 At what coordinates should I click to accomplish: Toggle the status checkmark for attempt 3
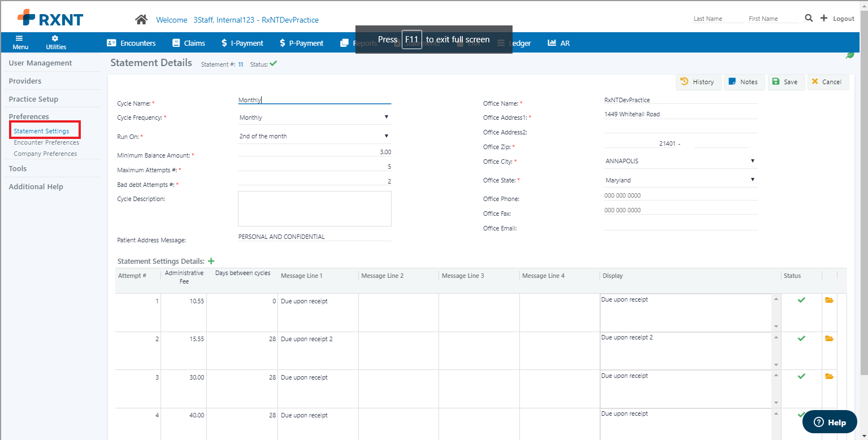[801, 376]
